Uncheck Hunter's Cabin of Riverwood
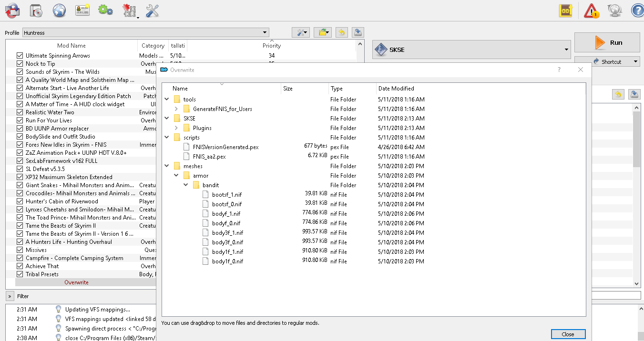644x341 pixels. click(x=20, y=201)
